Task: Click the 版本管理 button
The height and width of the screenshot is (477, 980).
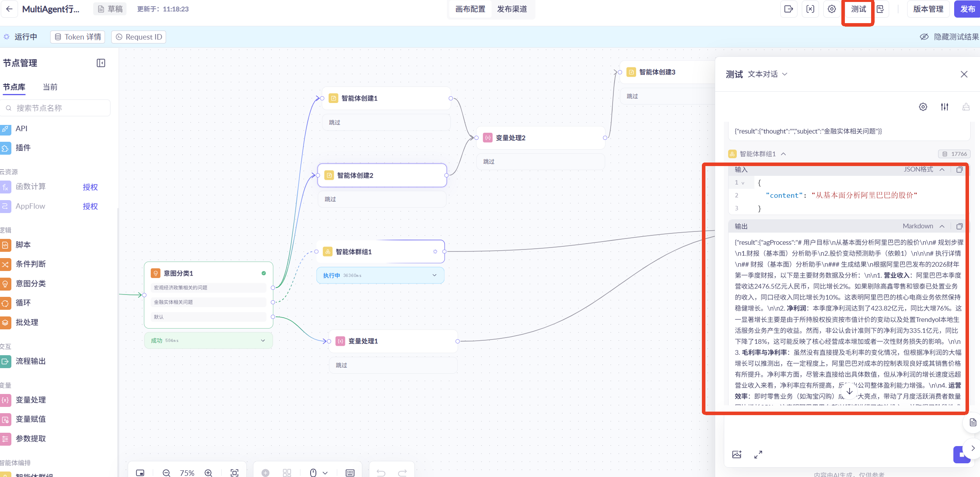Action: coord(928,9)
